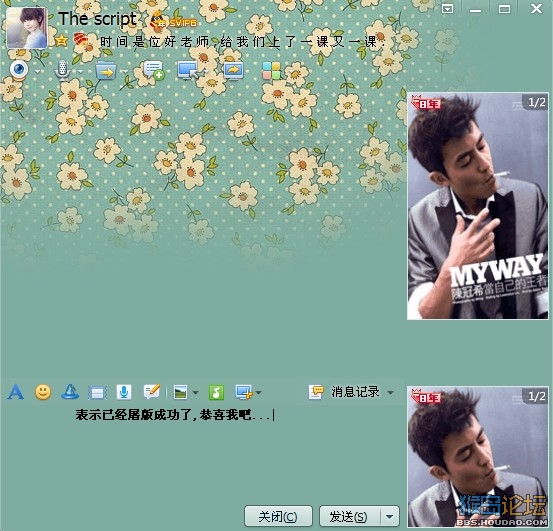Click the 关闭(C) close button
Image resolution: width=553 pixels, height=531 pixels.
click(x=278, y=517)
